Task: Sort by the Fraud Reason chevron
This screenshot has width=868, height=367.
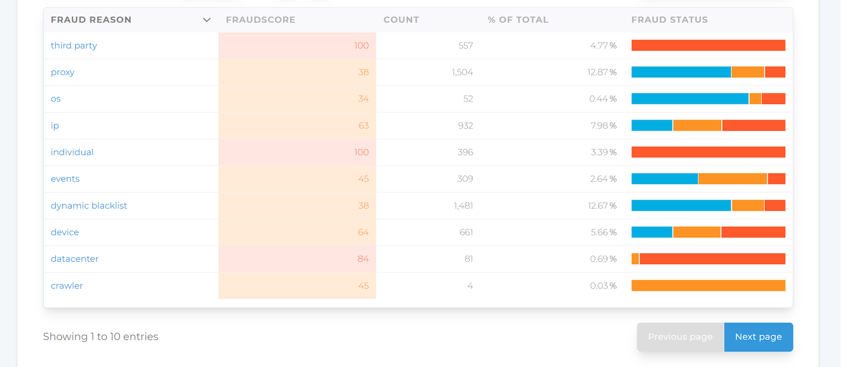Action: tap(207, 20)
